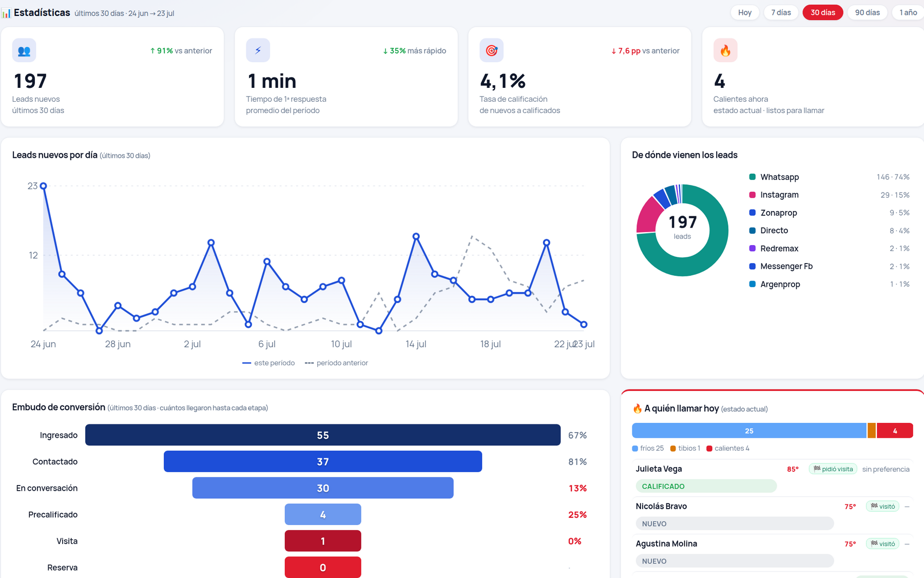Click the 4,1% qualification rate value
This screenshot has width=924, height=578.
[x=503, y=81]
